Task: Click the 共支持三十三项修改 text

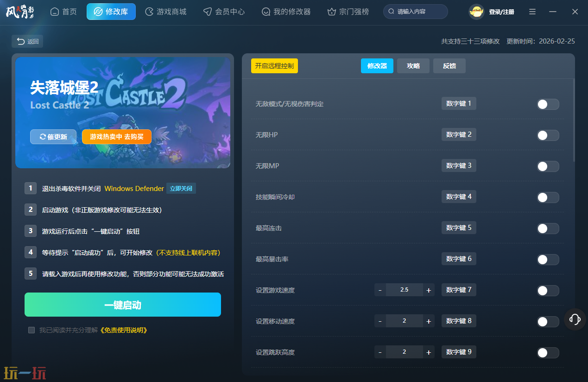Action: click(470, 41)
